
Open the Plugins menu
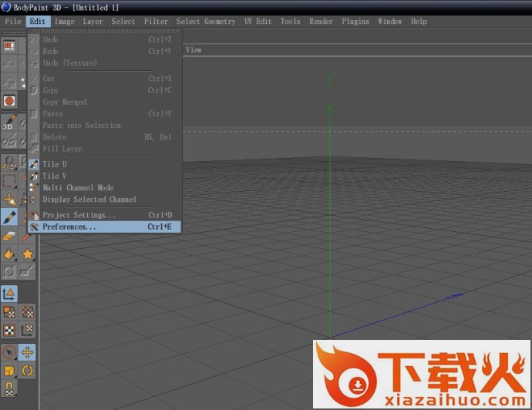355,22
